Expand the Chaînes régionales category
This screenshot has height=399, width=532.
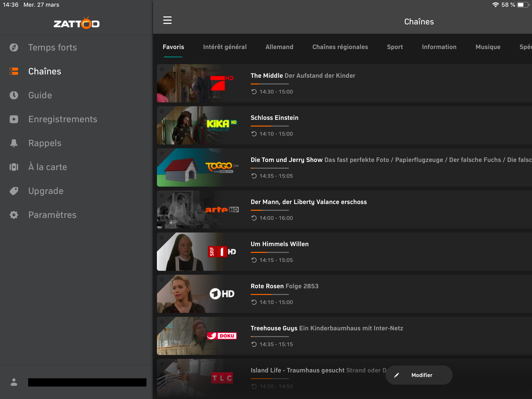tap(340, 46)
